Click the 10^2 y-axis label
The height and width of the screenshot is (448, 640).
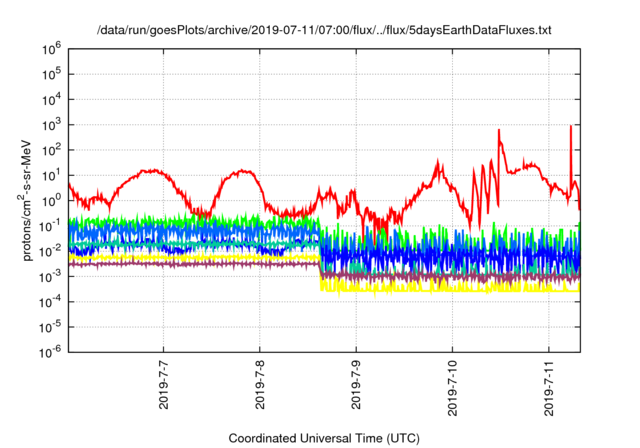(51, 151)
